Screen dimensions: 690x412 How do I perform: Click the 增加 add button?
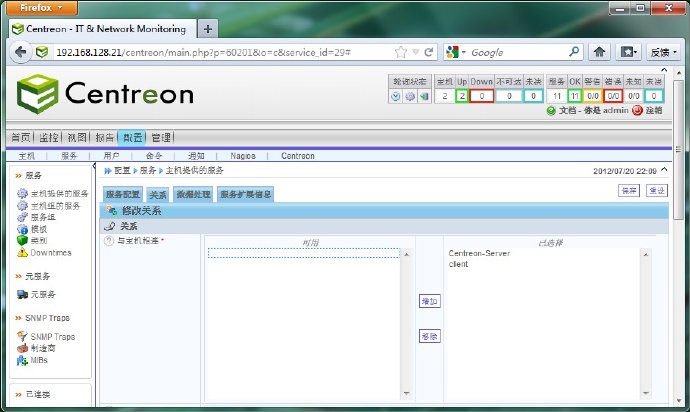[x=429, y=302]
